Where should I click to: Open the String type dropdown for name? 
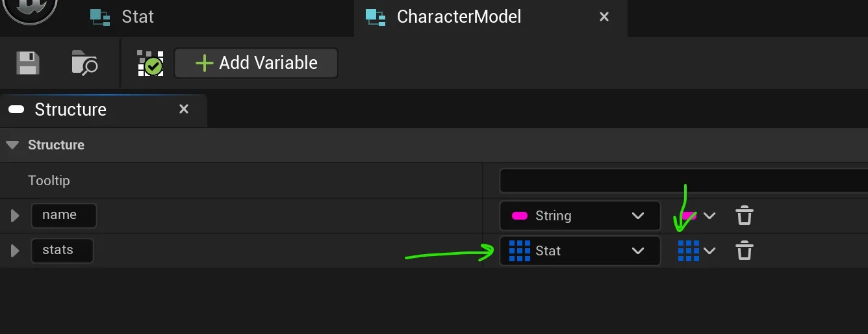(637, 216)
